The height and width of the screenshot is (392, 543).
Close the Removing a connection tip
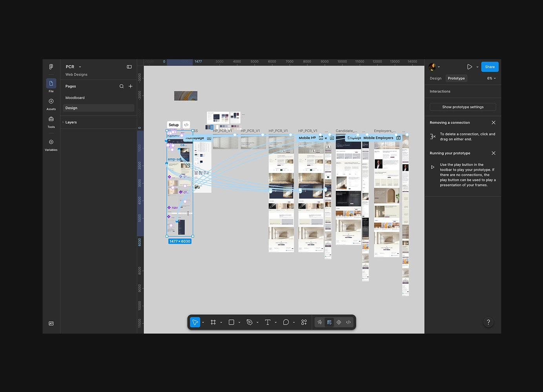pyautogui.click(x=494, y=123)
